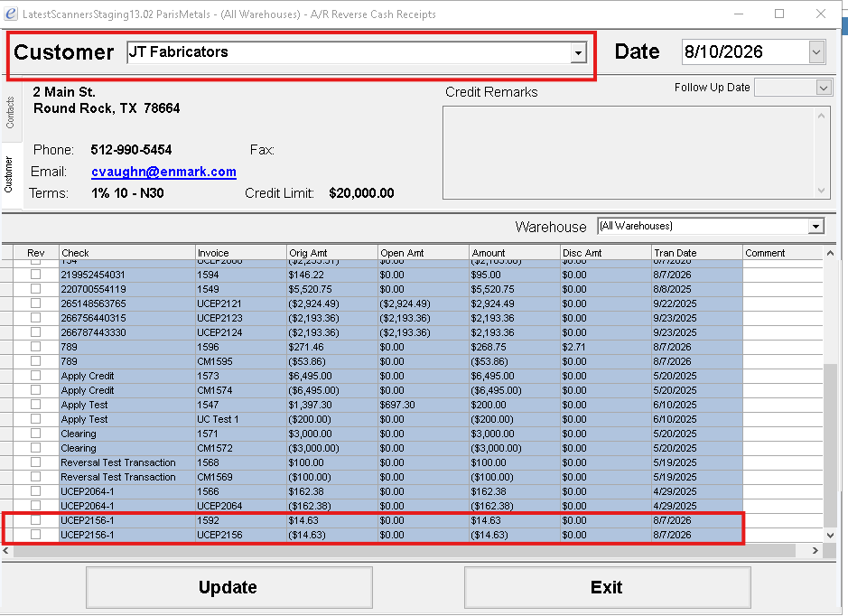Minimize the A/R Reverse Cash Receipts window
Viewport: 848px width, 616px height.
[x=738, y=14]
